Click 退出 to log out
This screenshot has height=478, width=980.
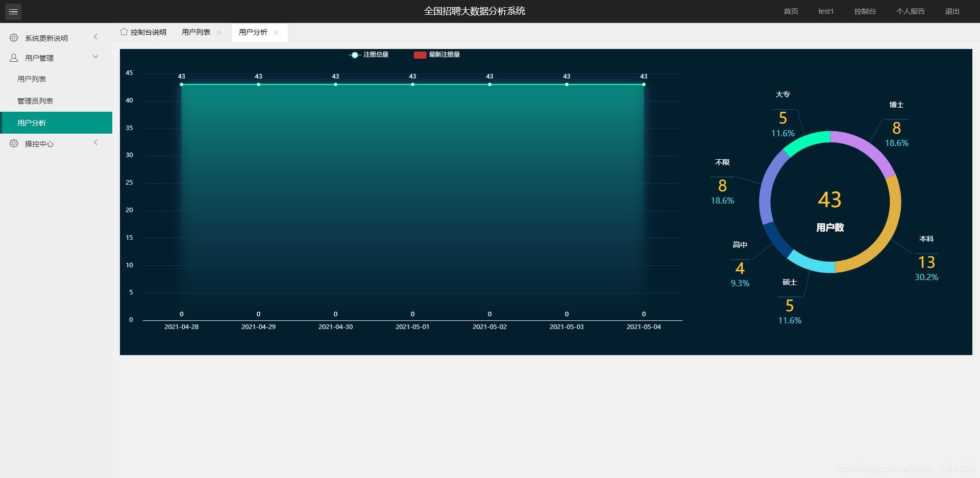coord(952,11)
